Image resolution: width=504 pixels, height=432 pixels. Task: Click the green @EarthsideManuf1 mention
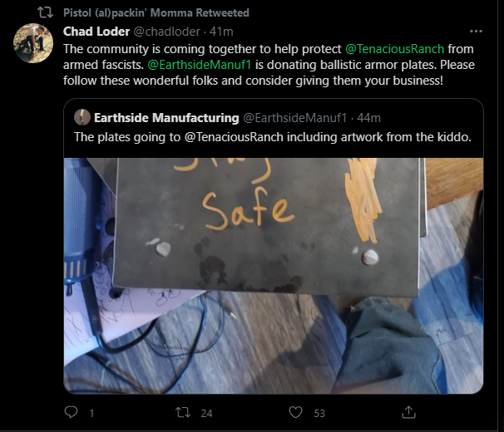[200, 65]
